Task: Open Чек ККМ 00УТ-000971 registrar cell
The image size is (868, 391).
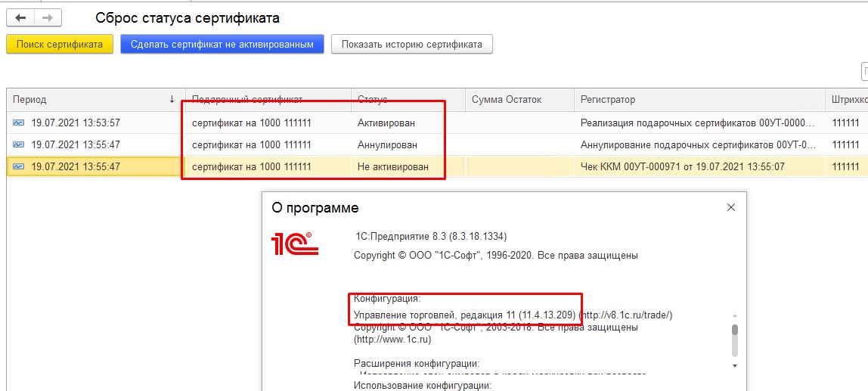Action: pos(699,166)
